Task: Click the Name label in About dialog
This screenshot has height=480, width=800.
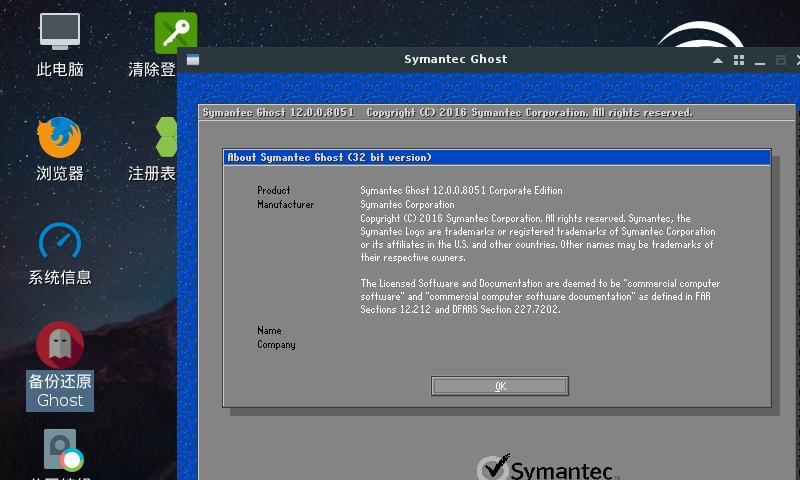Action: pyautogui.click(x=269, y=331)
